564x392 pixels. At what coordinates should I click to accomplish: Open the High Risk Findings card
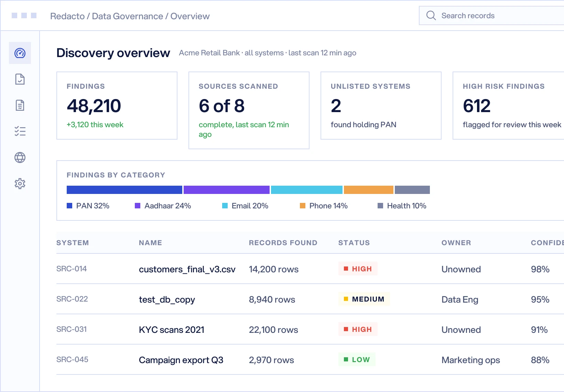tap(508, 106)
